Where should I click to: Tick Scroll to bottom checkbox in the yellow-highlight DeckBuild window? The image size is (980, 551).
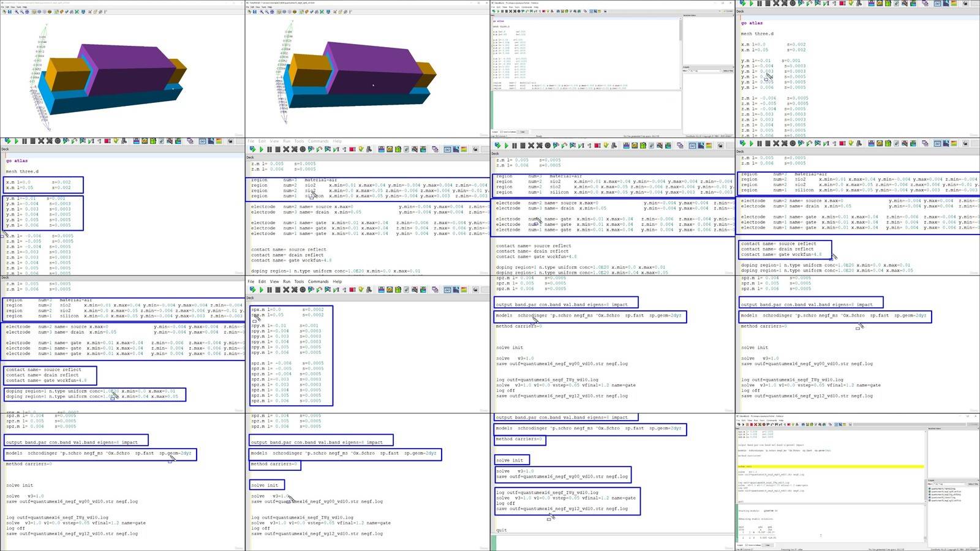[747, 545]
